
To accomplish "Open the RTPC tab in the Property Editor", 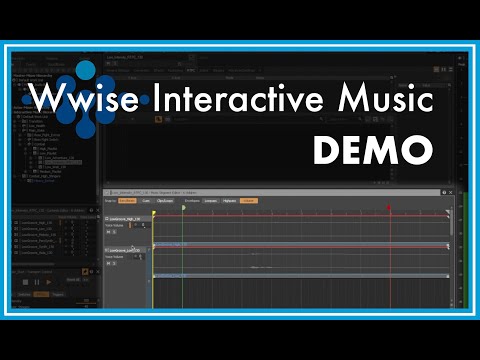I will click(x=191, y=70).
